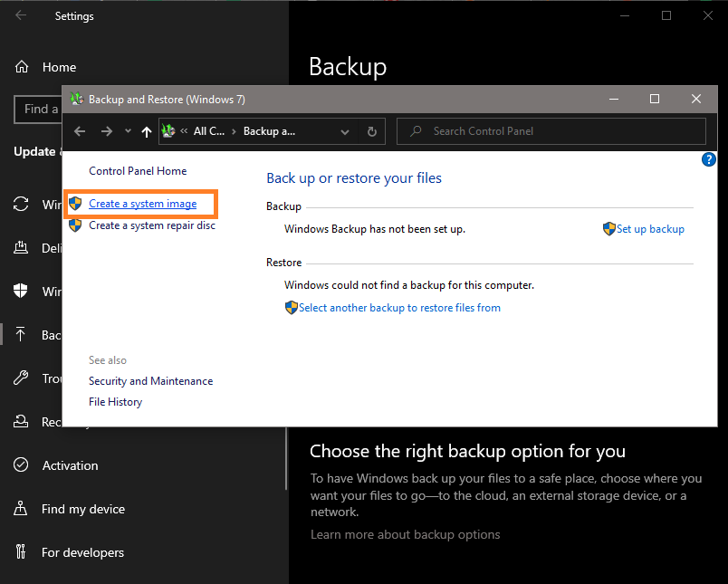Click the Windows Security shield icon in Settings

(21, 291)
